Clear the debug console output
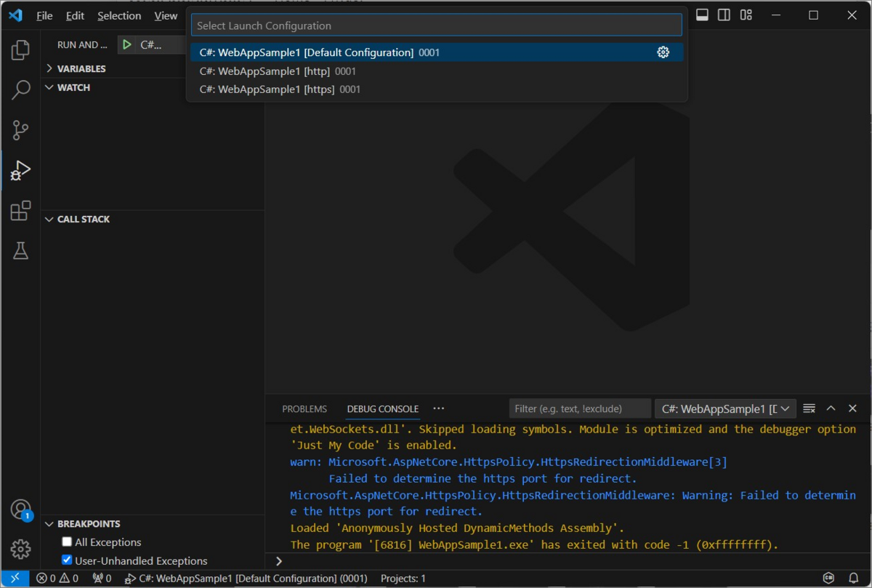872x588 pixels. (x=810, y=408)
